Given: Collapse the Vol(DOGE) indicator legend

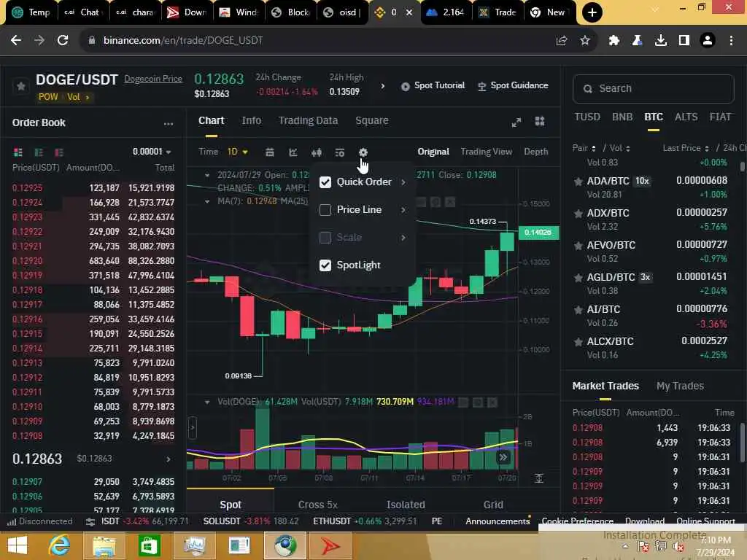Looking at the screenshot, I should [x=206, y=402].
